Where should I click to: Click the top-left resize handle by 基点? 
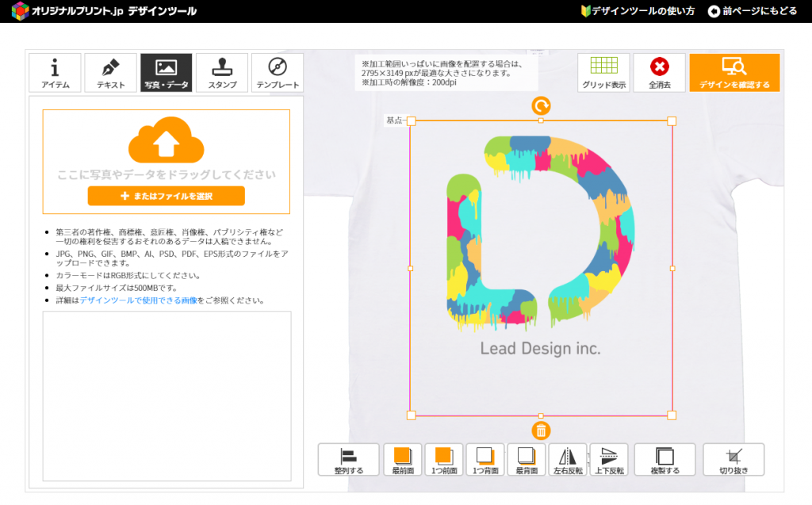click(412, 121)
